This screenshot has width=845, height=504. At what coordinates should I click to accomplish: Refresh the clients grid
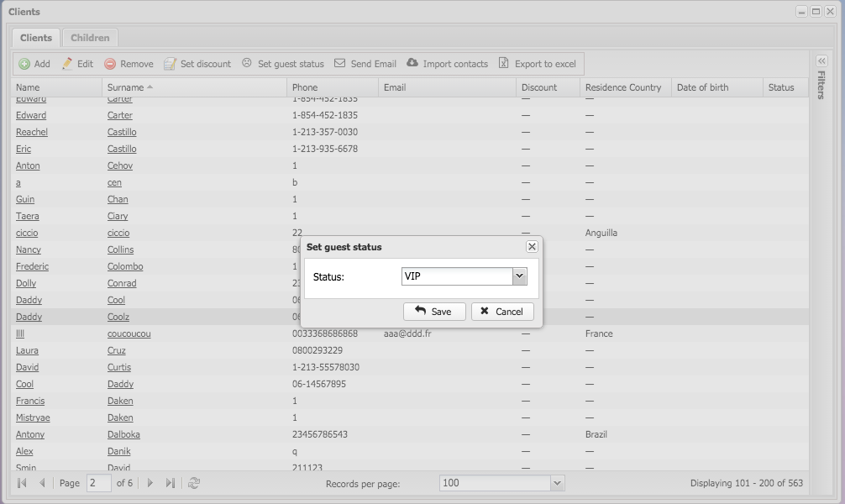(x=194, y=483)
